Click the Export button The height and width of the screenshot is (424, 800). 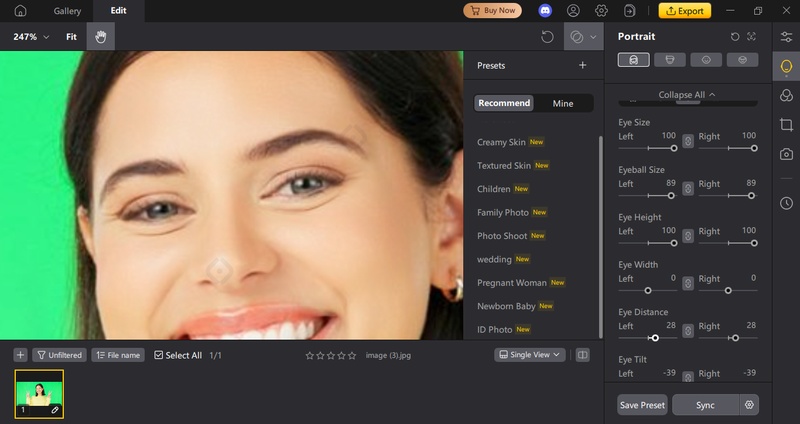[684, 11]
